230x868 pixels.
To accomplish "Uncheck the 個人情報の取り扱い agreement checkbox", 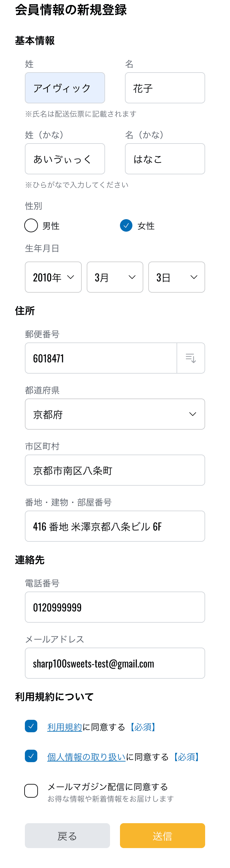I will 31,757.
